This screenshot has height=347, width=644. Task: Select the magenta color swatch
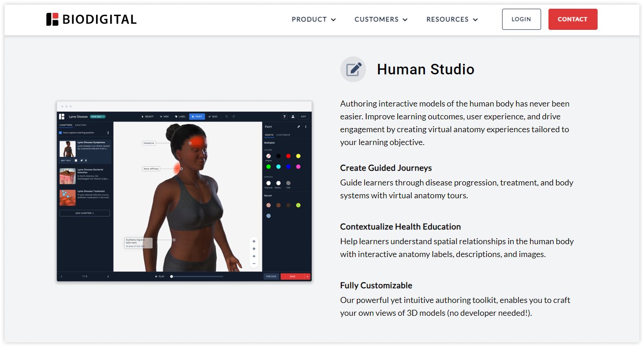(x=298, y=167)
